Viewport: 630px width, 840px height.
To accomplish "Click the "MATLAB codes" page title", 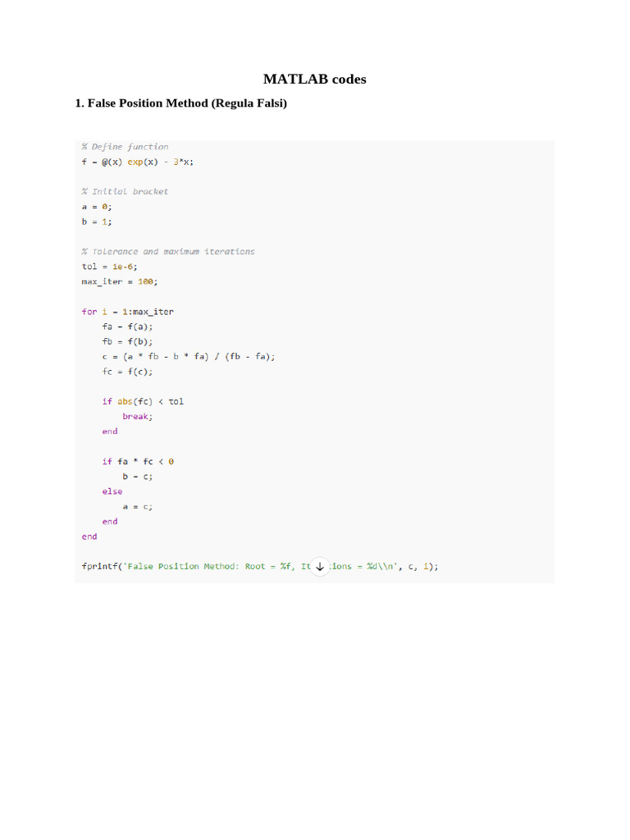I will click(x=314, y=80).
